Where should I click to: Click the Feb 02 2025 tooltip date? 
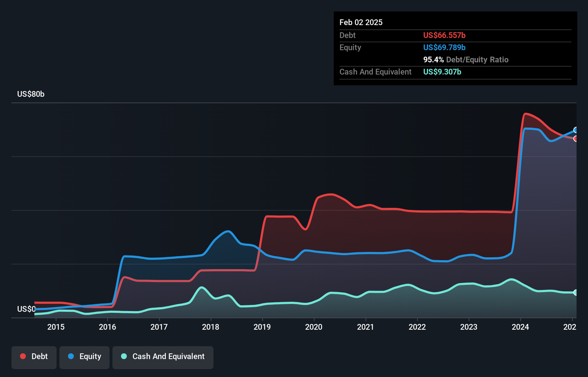pyautogui.click(x=361, y=22)
